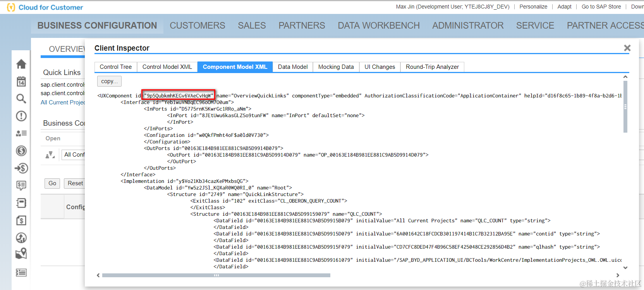Open the Business Configuration work center
The height and width of the screenshot is (290, 644).
[x=97, y=26]
